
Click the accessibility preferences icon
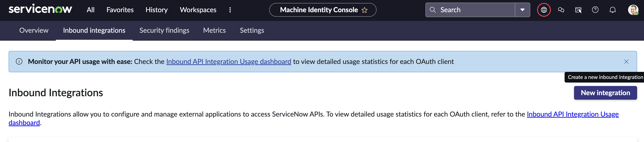pyautogui.click(x=578, y=10)
